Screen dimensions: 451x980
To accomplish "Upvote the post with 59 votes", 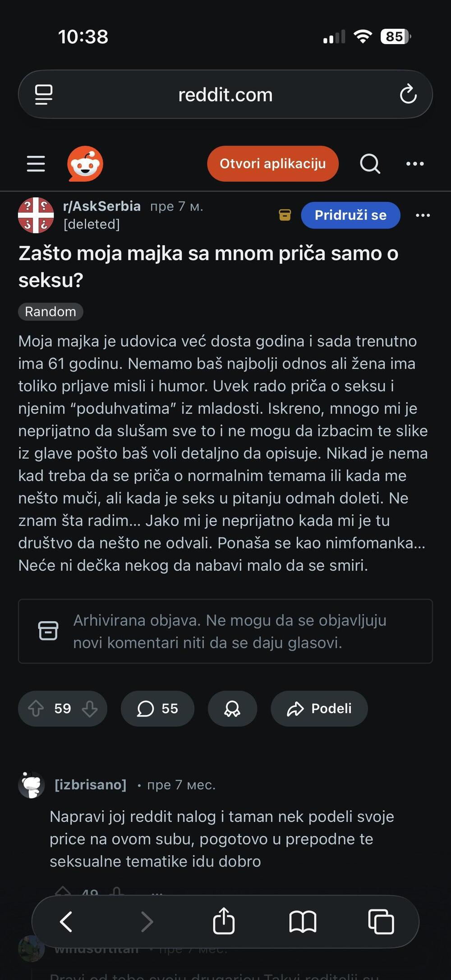I will coord(36,709).
